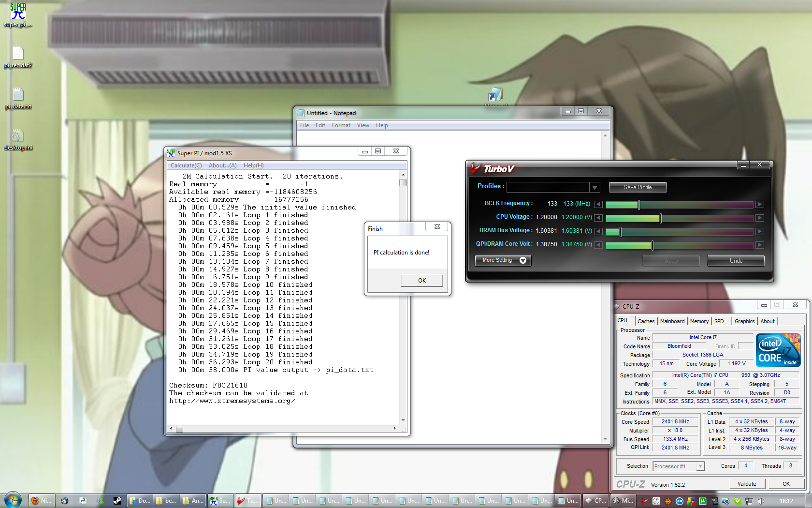Image resolution: width=812 pixels, height=508 pixels.
Task: Open Calculate menu in Super PI
Action: 186,165
